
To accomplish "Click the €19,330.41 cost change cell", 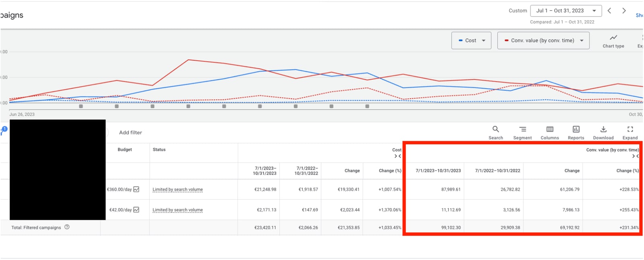I will click(349, 190).
